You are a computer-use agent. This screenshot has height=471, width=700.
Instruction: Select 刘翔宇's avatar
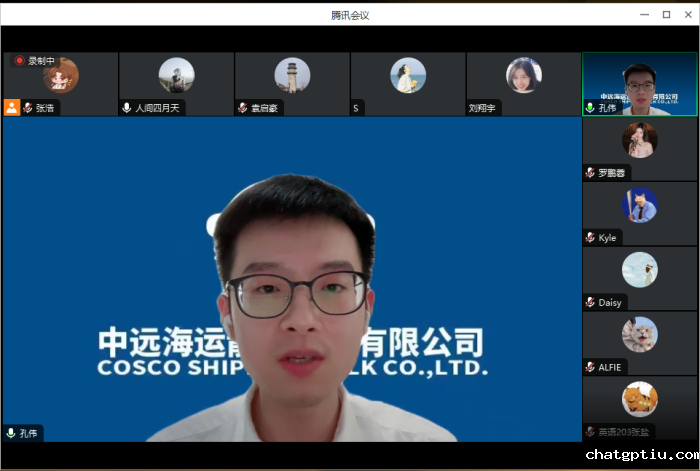[524, 75]
